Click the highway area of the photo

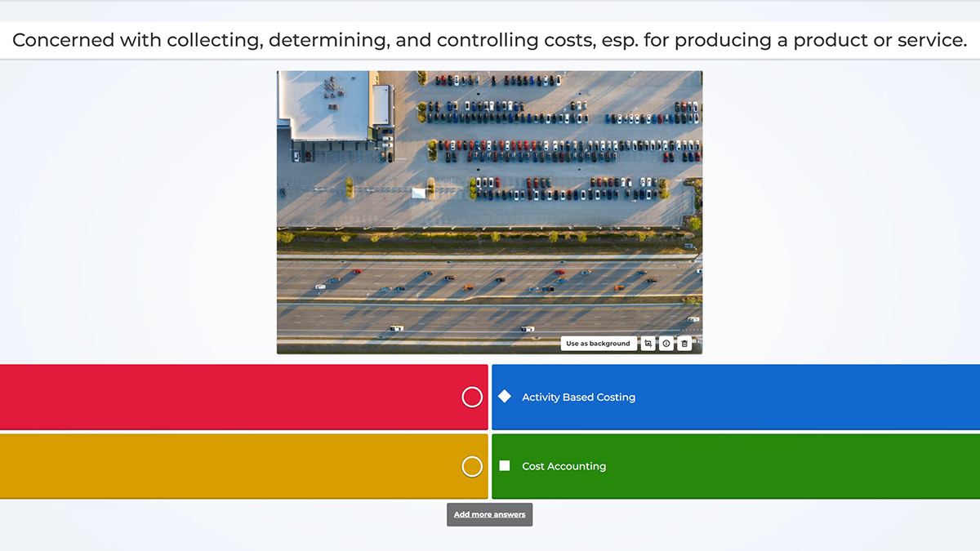pyautogui.click(x=489, y=298)
